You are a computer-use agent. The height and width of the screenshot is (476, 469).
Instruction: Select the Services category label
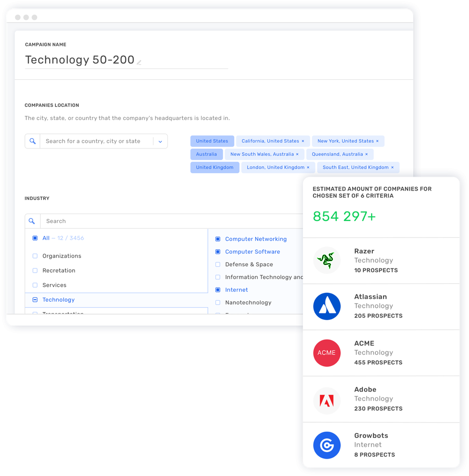point(54,285)
